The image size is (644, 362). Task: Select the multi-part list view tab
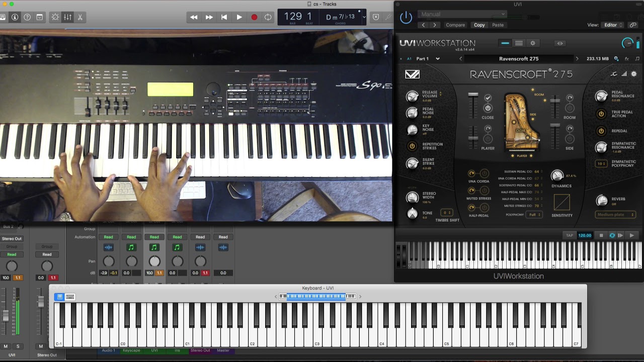519,43
